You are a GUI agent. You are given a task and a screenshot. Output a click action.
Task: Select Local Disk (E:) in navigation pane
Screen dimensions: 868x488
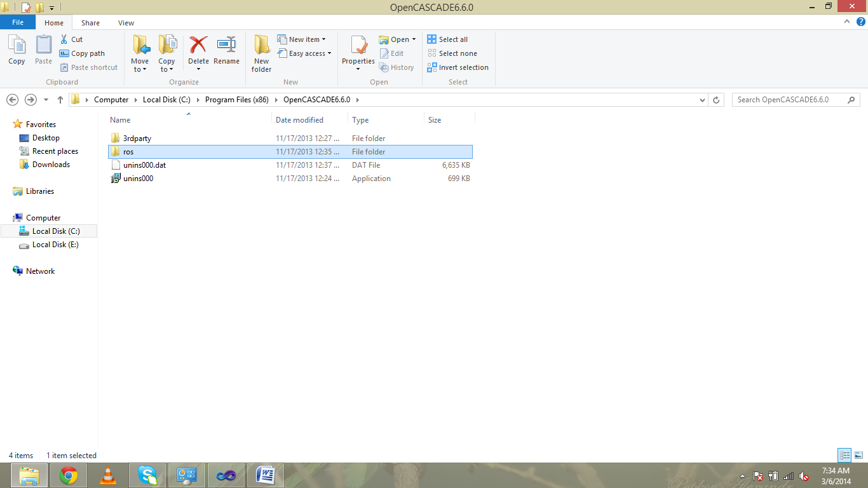(x=55, y=245)
